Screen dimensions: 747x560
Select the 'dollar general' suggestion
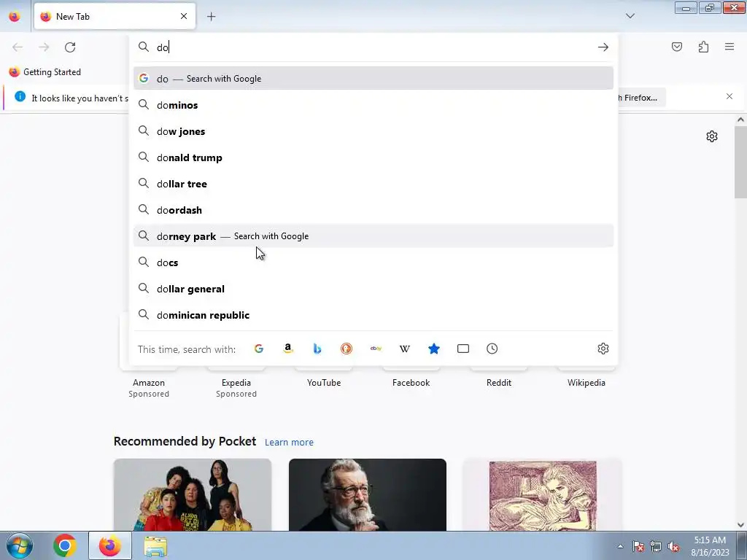(x=373, y=289)
